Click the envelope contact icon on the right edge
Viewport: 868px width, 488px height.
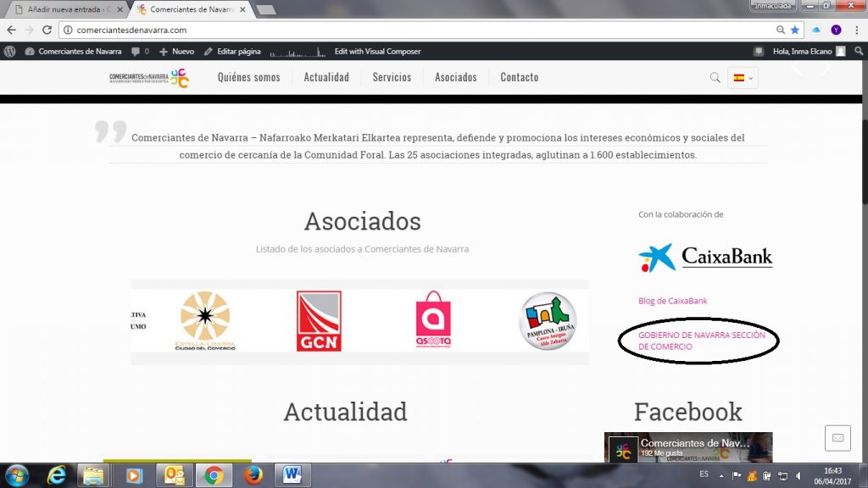837,438
